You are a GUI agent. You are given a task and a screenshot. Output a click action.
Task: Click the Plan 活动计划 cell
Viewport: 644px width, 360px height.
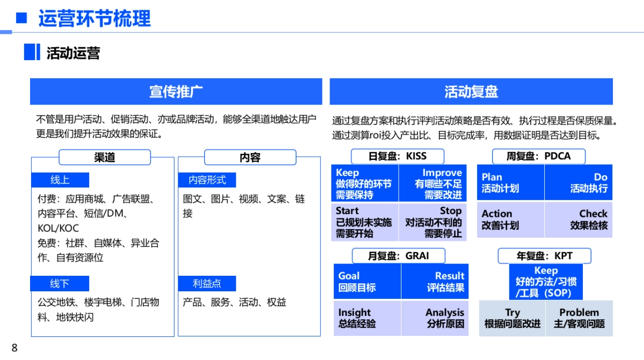click(509, 182)
